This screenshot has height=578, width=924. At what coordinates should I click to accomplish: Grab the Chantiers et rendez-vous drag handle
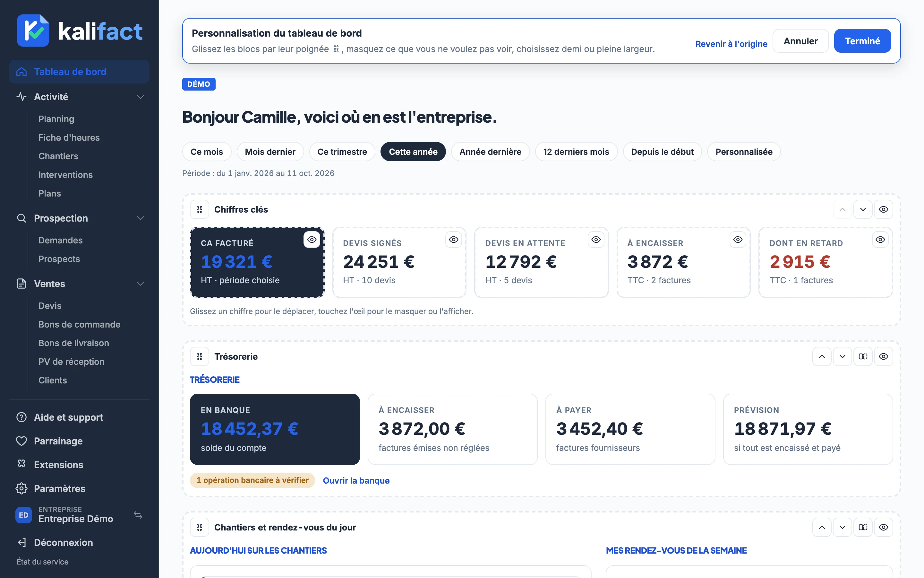click(199, 528)
